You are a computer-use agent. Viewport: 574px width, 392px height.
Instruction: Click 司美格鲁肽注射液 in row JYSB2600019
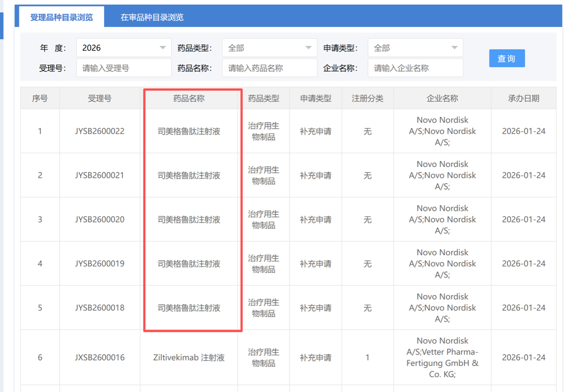(189, 264)
